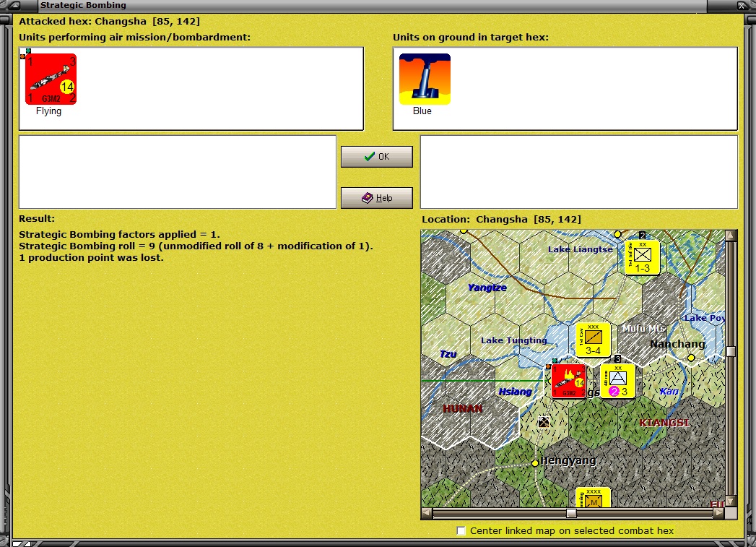
Task: Click the map's horizontal scrollbar right arrow
Action: coord(718,513)
